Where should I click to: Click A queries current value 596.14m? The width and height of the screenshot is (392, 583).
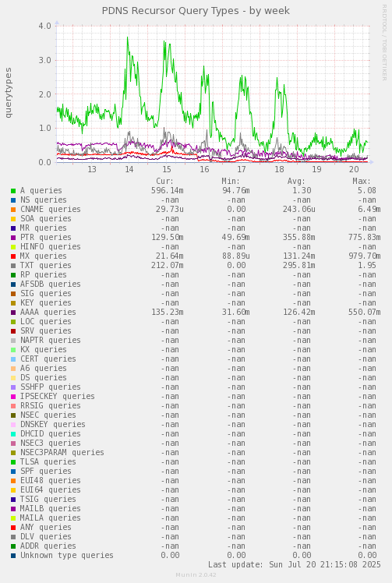coord(168,190)
